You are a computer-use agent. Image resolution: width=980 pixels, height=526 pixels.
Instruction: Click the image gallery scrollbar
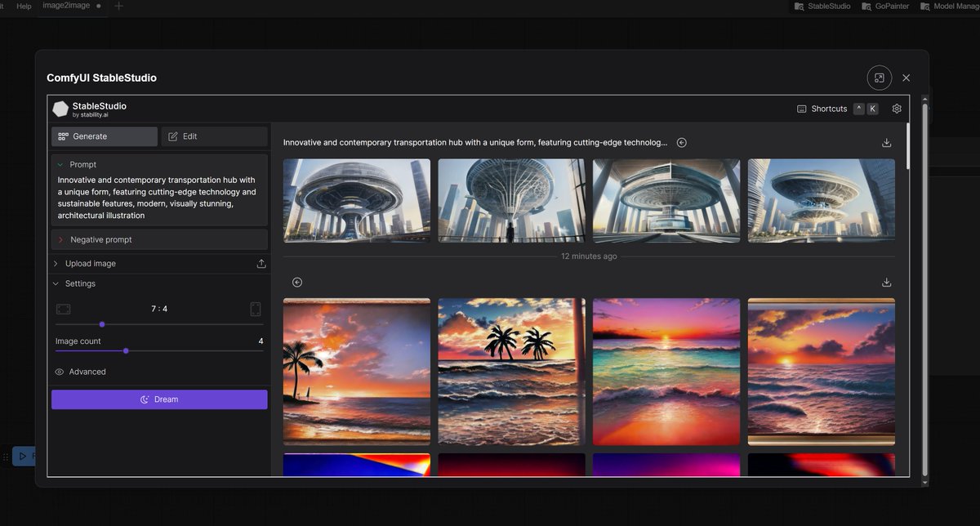click(x=908, y=145)
